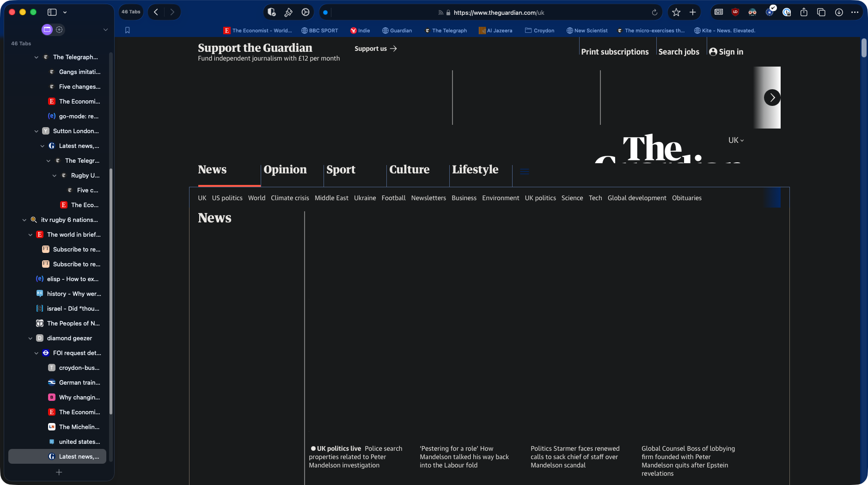Toggle the sidebar panel icon

coord(52,12)
